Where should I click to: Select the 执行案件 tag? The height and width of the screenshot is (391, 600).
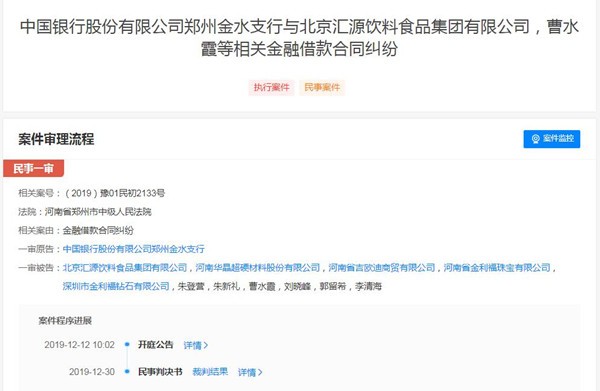click(x=271, y=88)
